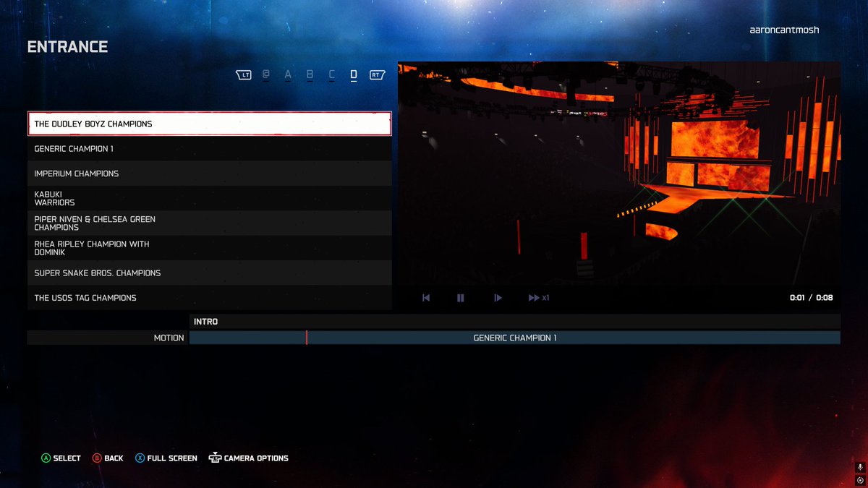Click the FULL SCREEN prompt label

click(x=172, y=458)
